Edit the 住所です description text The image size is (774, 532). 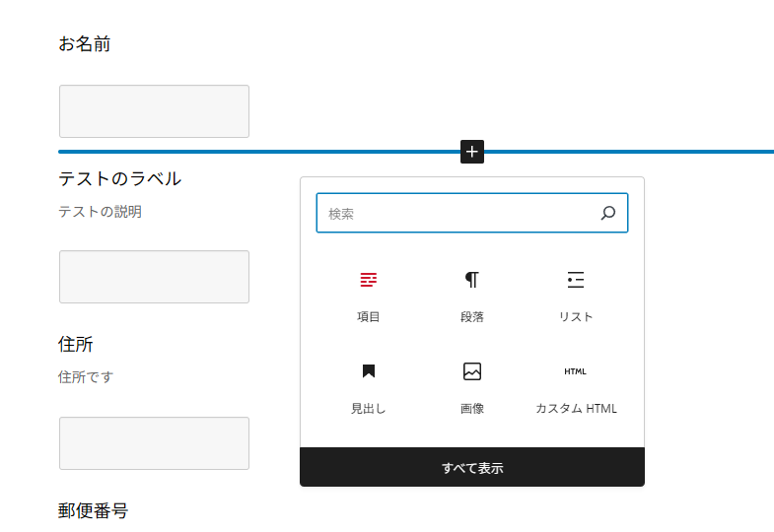(x=86, y=377)
